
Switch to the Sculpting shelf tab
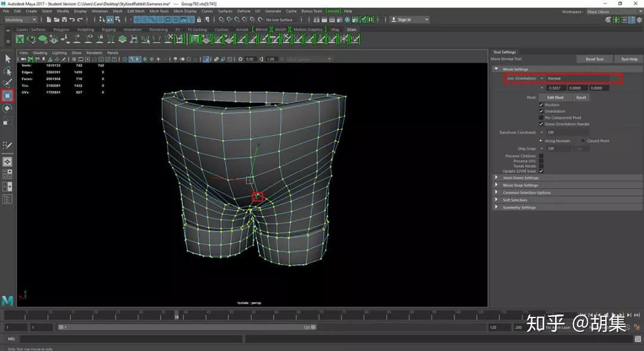point(85,29)
